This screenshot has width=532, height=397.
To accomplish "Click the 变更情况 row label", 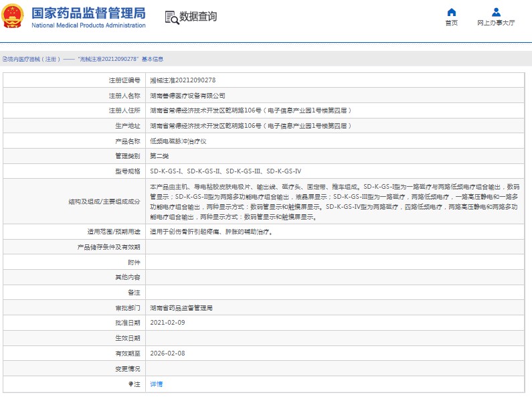I will (128, 369).
